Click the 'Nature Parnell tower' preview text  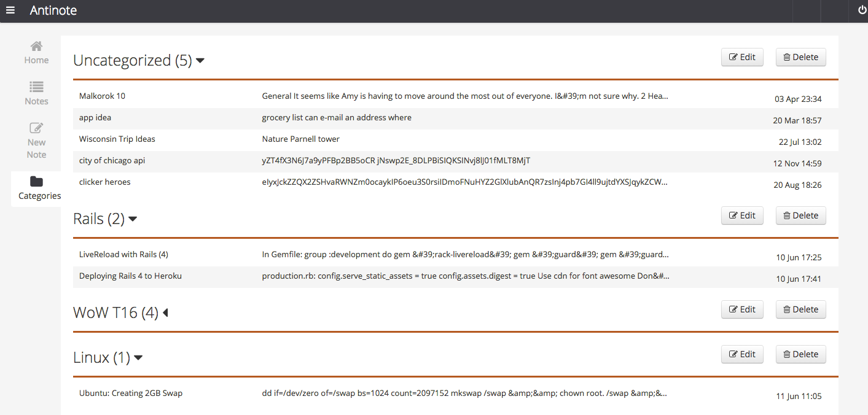click(x=301, y=139)
